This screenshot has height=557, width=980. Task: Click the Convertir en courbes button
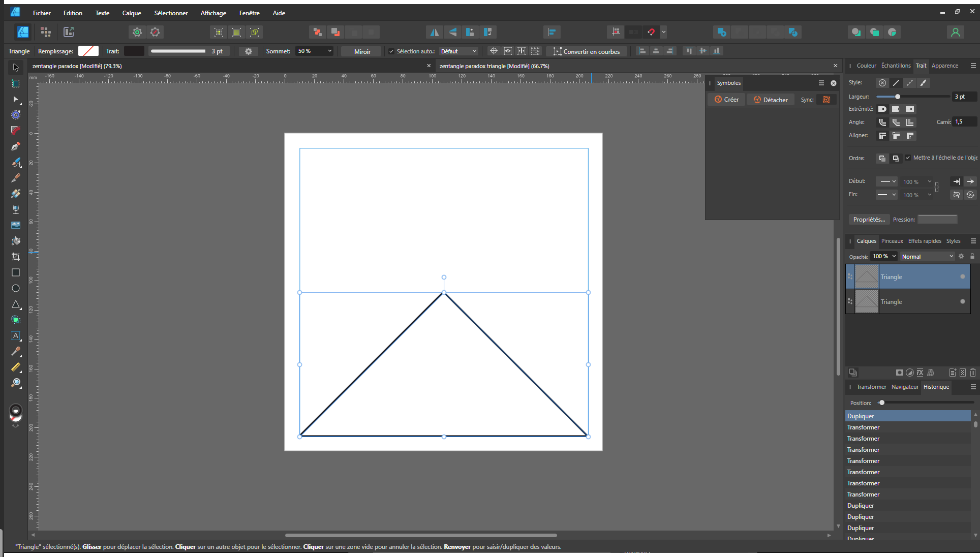(587, 51)
